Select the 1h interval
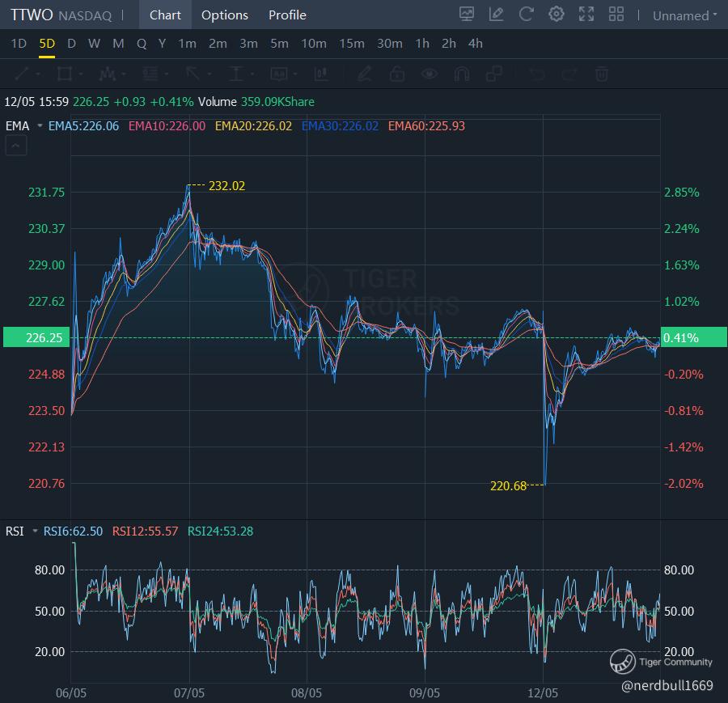The height and width of the screenshot is (703, 728). point(422,44)
